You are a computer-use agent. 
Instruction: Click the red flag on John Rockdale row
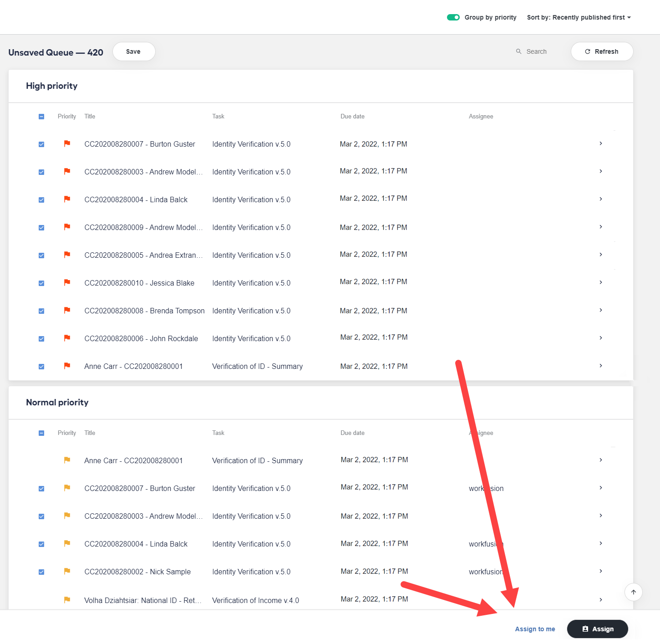pos(67,338)
